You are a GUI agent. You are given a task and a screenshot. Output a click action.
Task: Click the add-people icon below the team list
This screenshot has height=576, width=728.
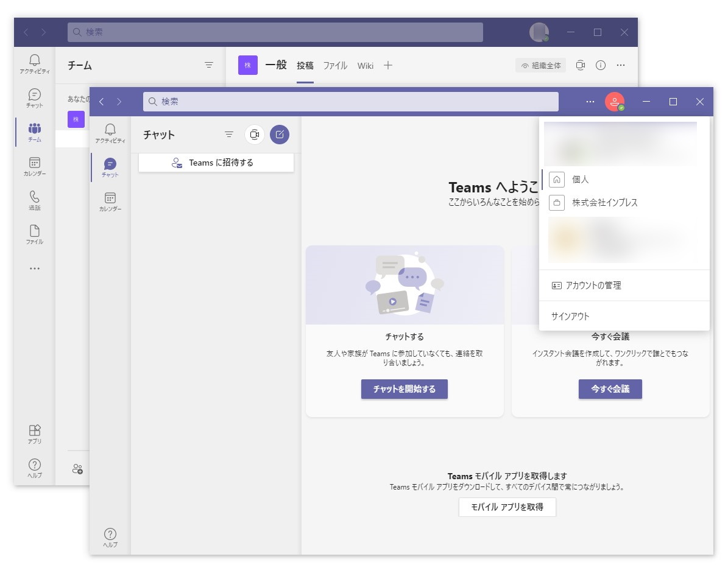(x=78, y=469)
